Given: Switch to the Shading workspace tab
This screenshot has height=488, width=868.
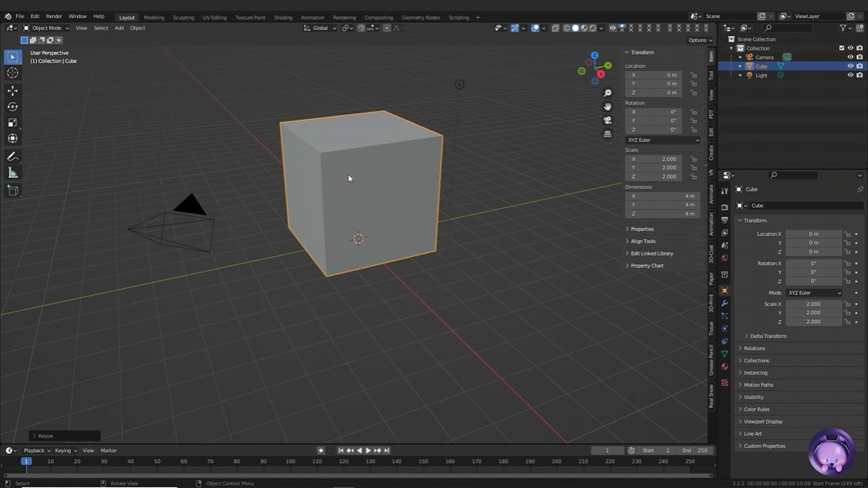Looking at the screenshot, I should 283,17.
